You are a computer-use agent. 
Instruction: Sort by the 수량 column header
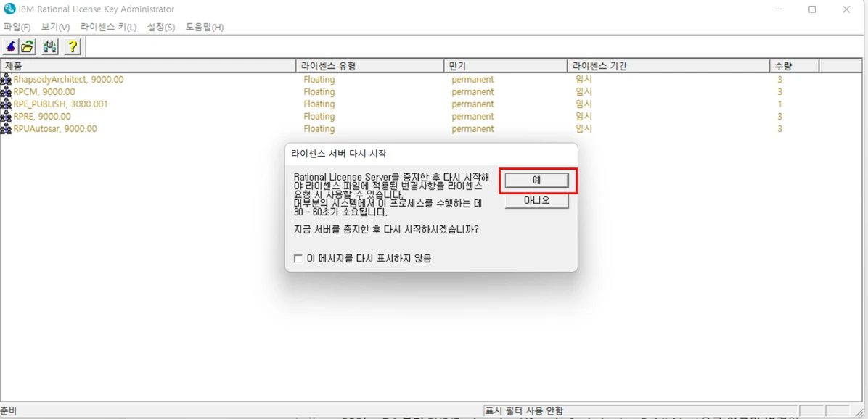click(x=795, y=66)
